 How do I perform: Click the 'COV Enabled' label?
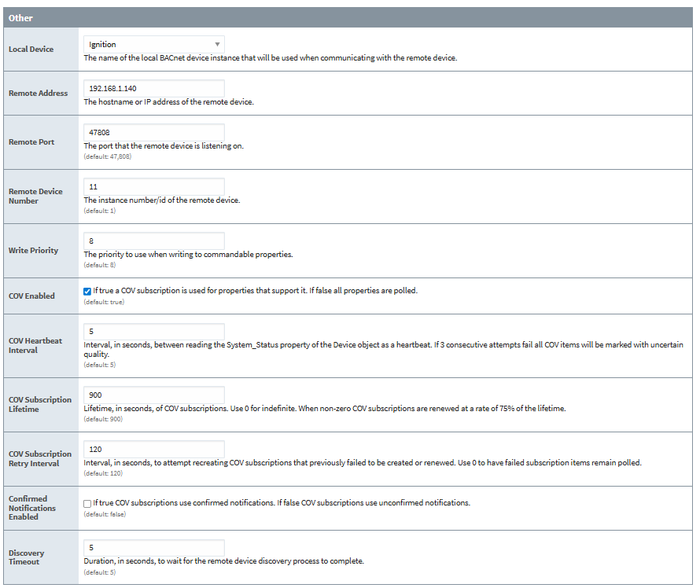coord(31,296)
